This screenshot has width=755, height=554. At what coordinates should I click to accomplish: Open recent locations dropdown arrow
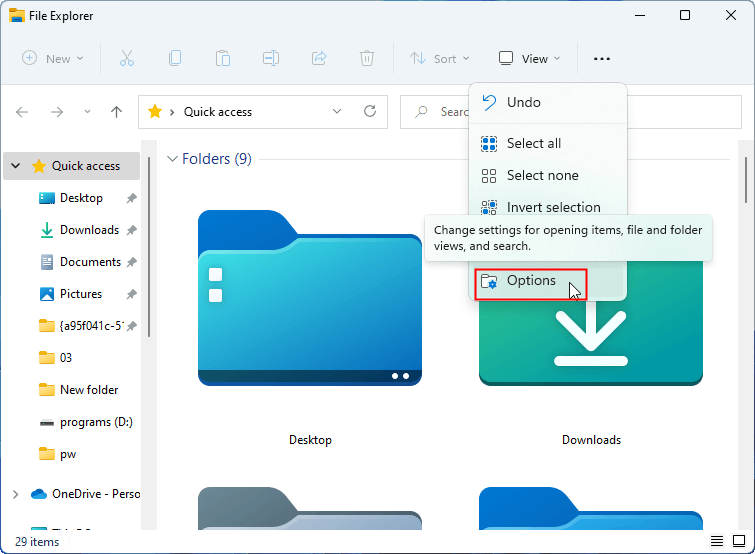pos(87,112)
